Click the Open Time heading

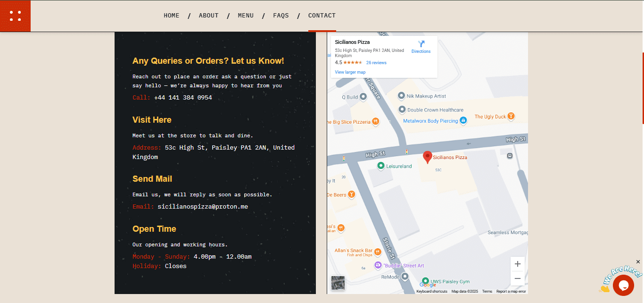tap(154, 229)
